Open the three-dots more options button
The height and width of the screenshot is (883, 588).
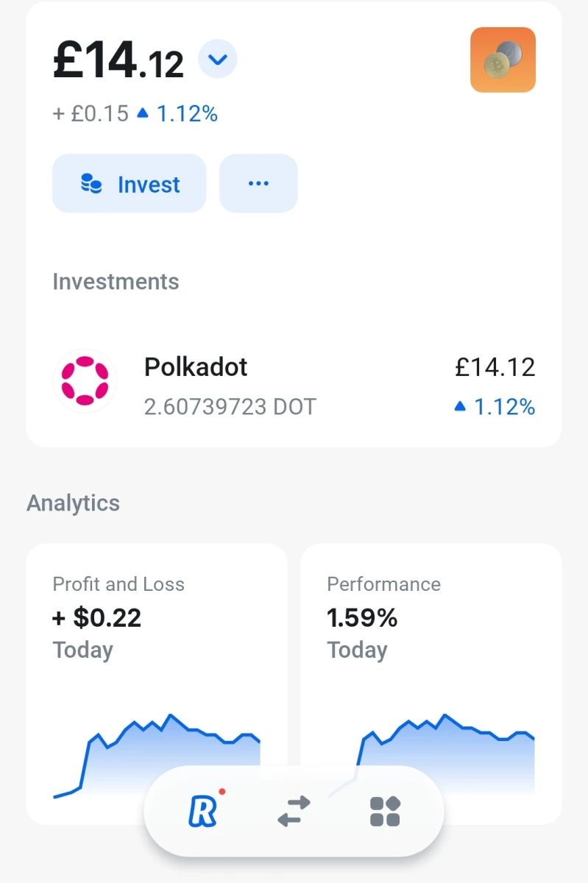point(258,183)
